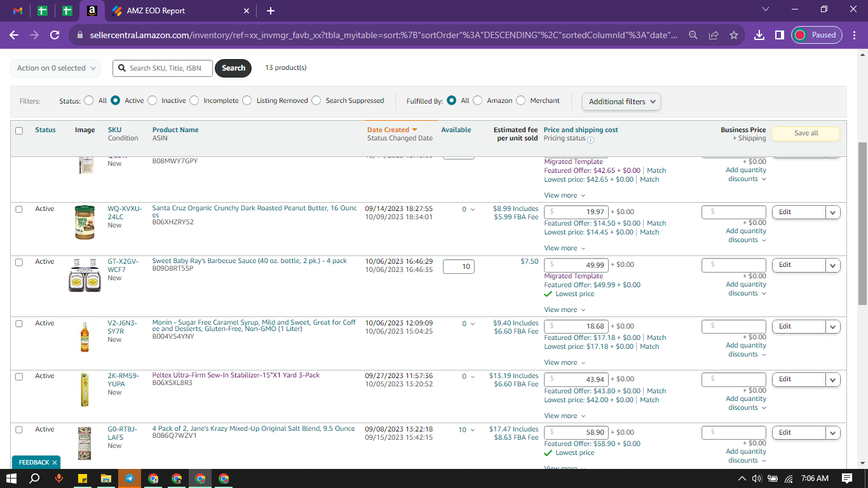This screenshot has width=868, height=488.
Task: Open Peltex Ultra-Firm Stabilizer product link
Action: (x=236, y=376)
